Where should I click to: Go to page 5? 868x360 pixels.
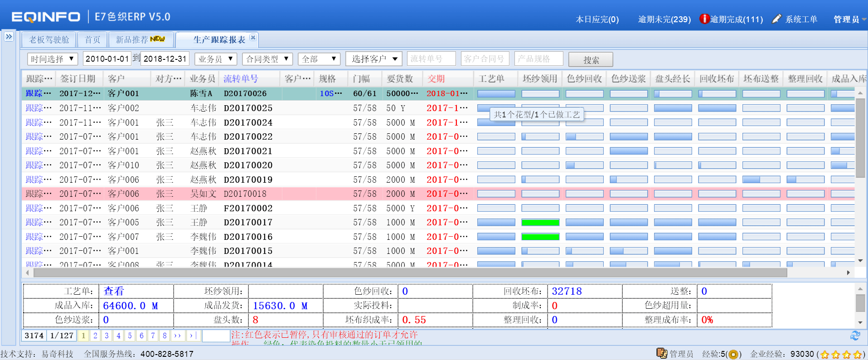click(x=130, y=336)
